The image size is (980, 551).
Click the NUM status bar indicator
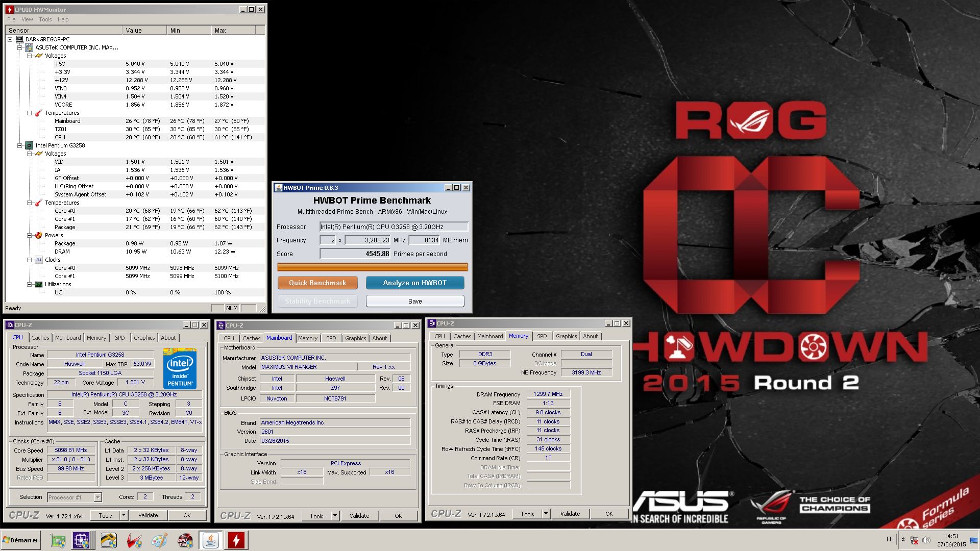click(232, 308)
